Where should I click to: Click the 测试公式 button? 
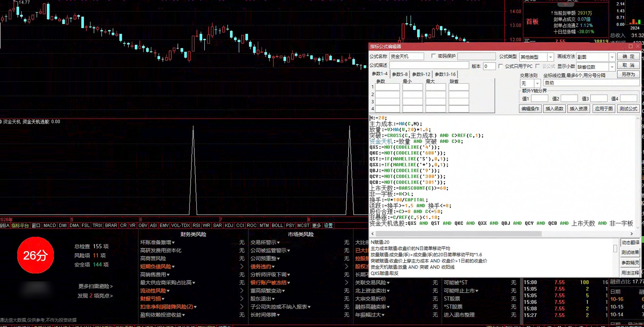point(628,109)
